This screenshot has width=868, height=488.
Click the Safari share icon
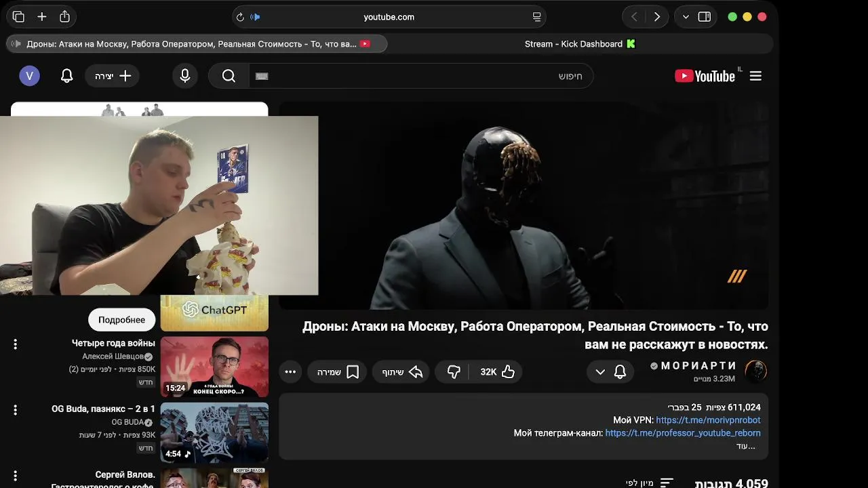[x=64, y=17]
